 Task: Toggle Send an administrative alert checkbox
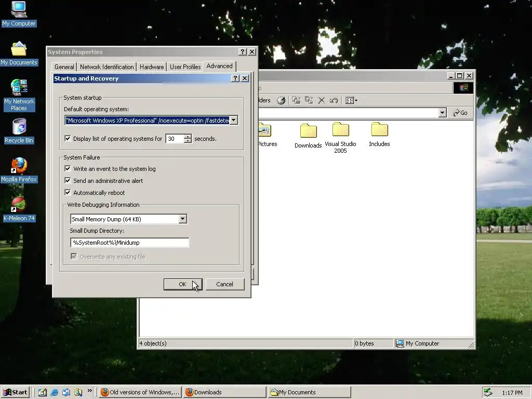68,180
